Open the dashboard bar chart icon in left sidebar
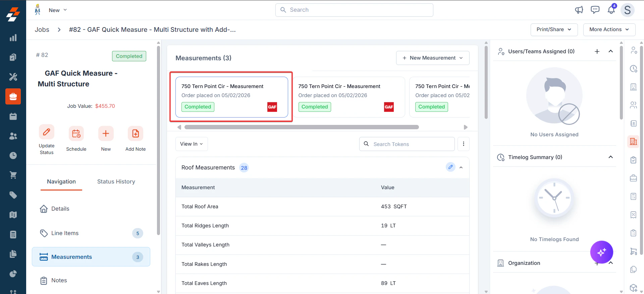The width and height of the screenshot is (644, 294). tap(13, 38)
